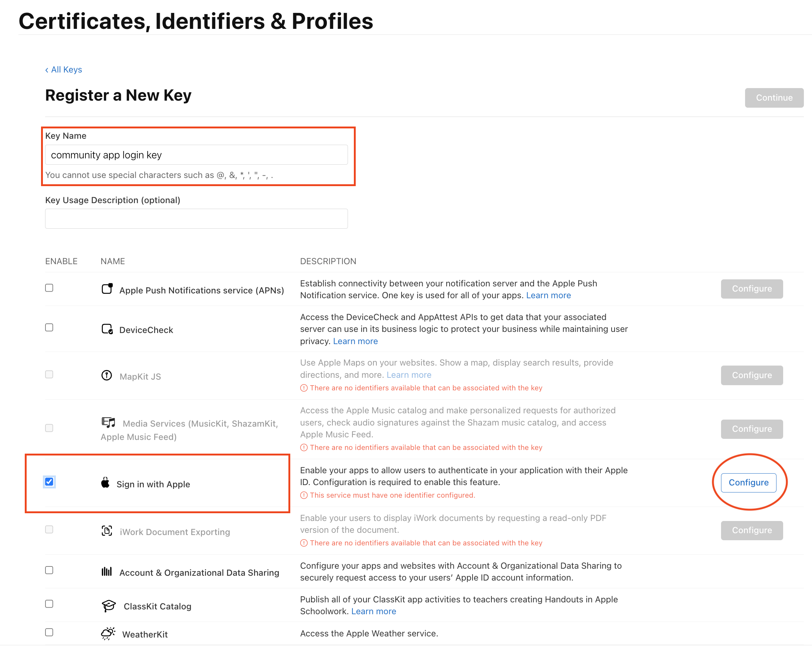This screenshot has height=649, width=812.
Task: Click the iWork Document Exporting icon
Action: 107,531
